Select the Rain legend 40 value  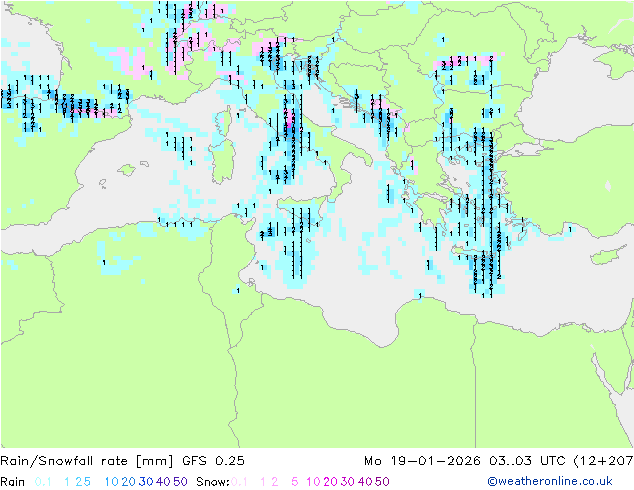pyautogui.click(x=163, y=482)
